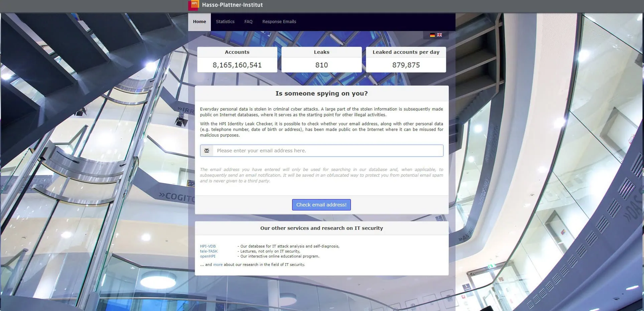This screenshot has width=644, height=311.
Task: Click the HPI logo icon
Action: tap(194, 5)
